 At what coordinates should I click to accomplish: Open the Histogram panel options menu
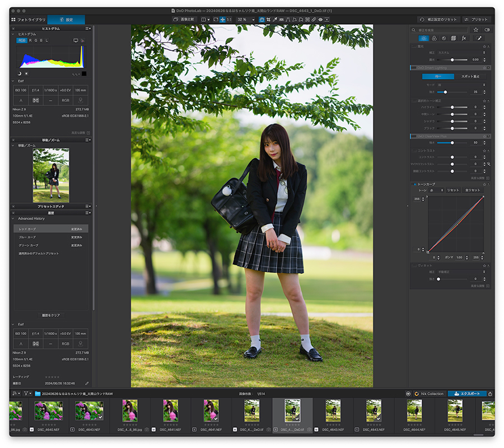click(x=88, y=29)
